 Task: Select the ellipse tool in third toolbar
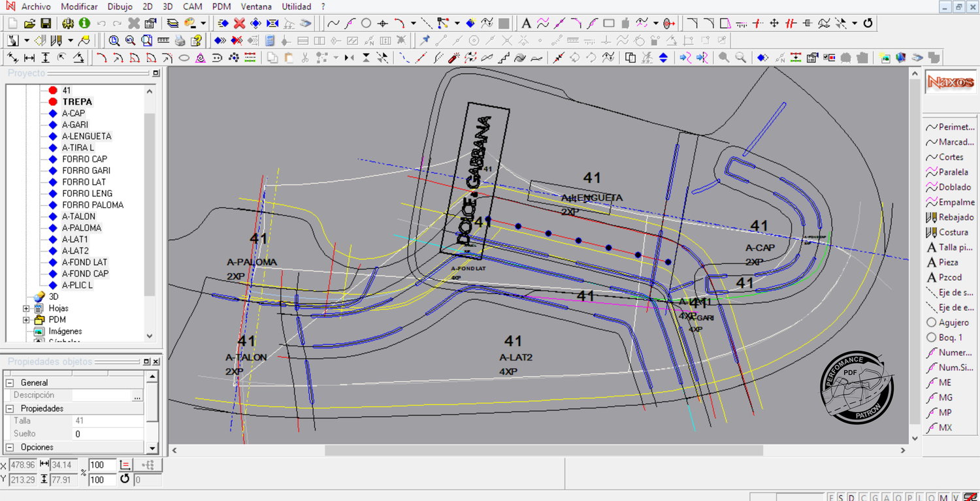[x=184, y=57]
